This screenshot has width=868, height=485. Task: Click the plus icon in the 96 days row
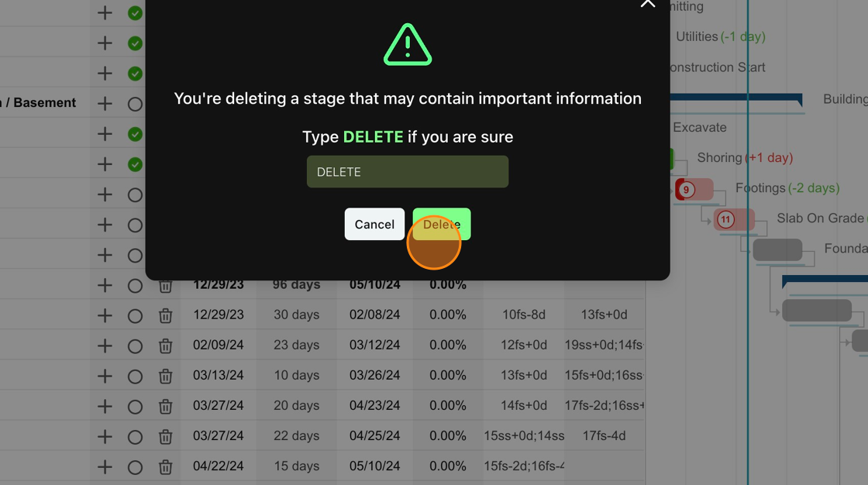tap(105, 286)
